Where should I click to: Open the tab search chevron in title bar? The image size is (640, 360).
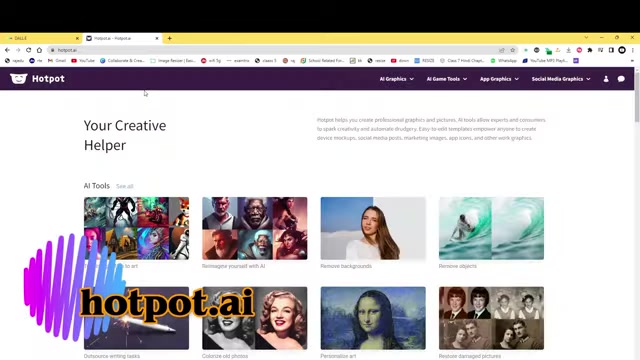tap(586, 38)
